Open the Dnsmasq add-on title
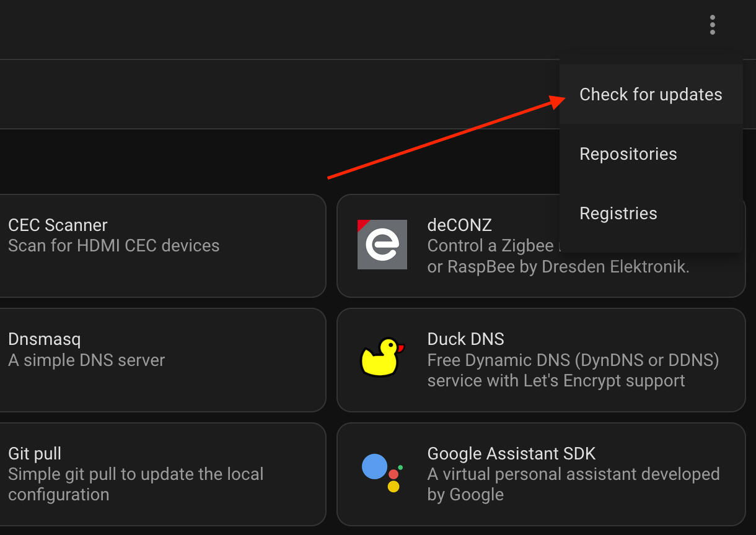Screen dimensions: 756x535 click(45, 339)
